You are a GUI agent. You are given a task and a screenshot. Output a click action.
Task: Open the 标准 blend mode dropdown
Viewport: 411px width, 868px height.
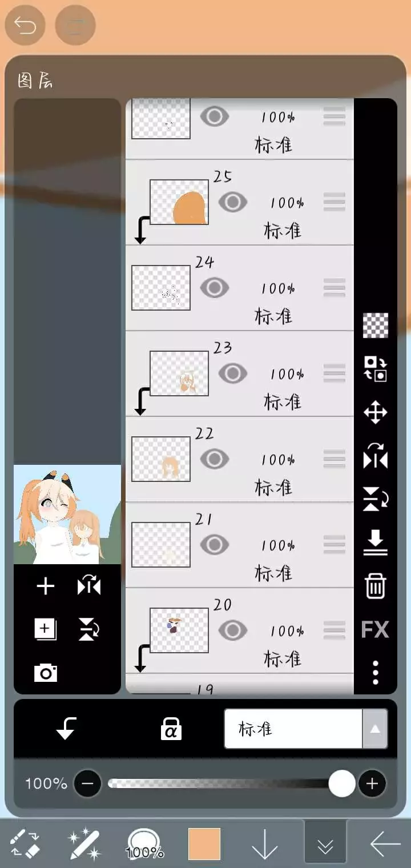(306, 729)
